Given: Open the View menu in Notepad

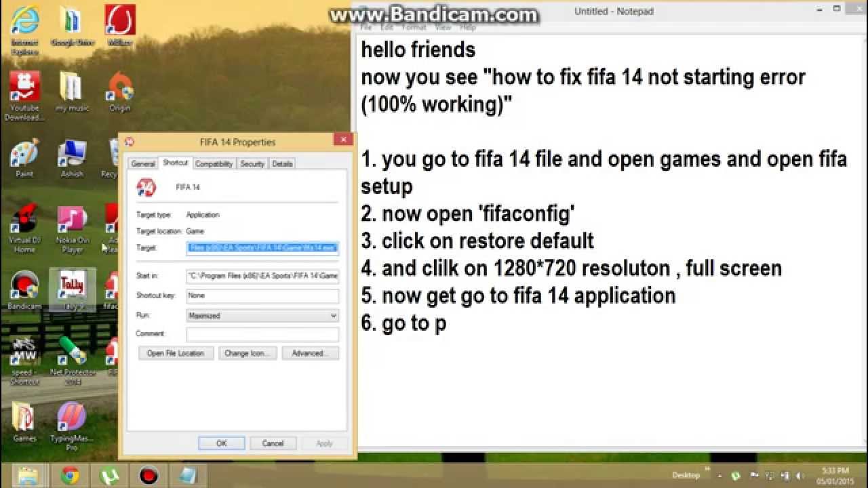Looking at the screenshot, I should (443, 28).
